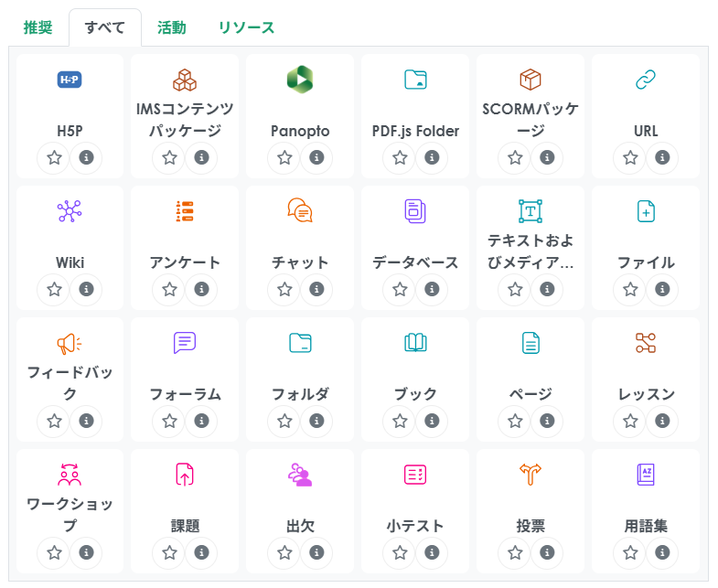Open info for the ブック resource

(x=432, y=421)
